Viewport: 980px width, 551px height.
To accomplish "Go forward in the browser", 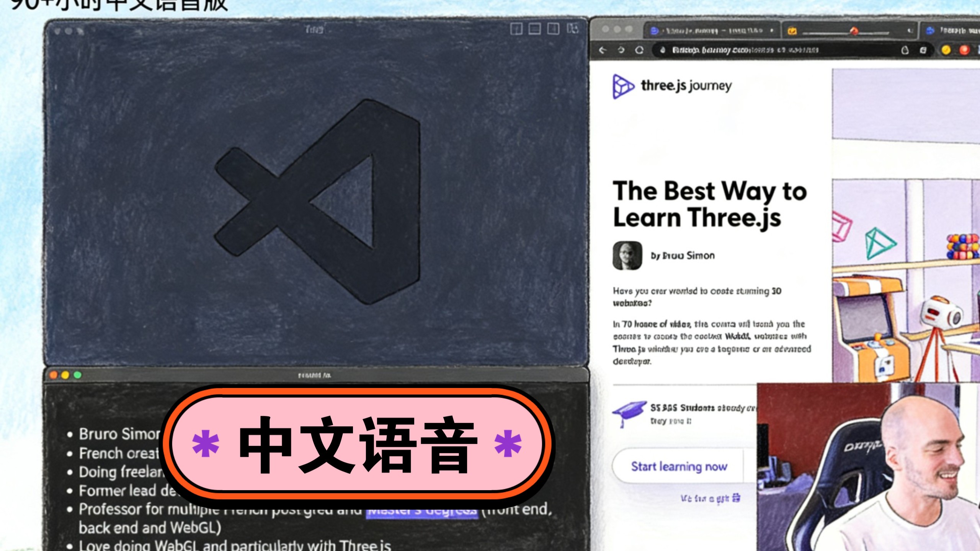I will [x=621, y=50].
